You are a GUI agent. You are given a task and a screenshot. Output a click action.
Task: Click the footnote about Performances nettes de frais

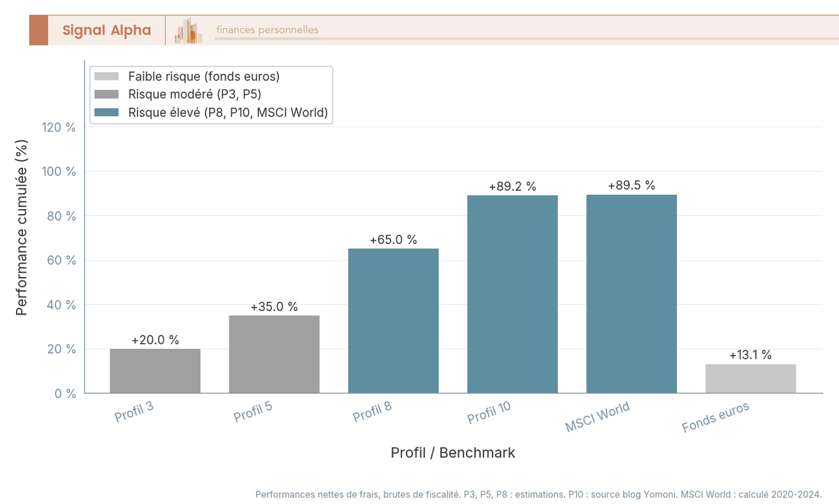tap(538, 494)
